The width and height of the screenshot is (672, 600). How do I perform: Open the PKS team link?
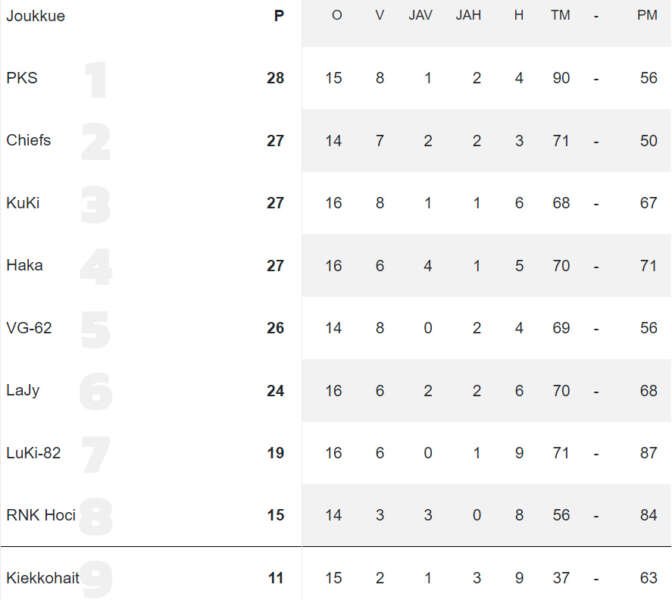[22, 78]
